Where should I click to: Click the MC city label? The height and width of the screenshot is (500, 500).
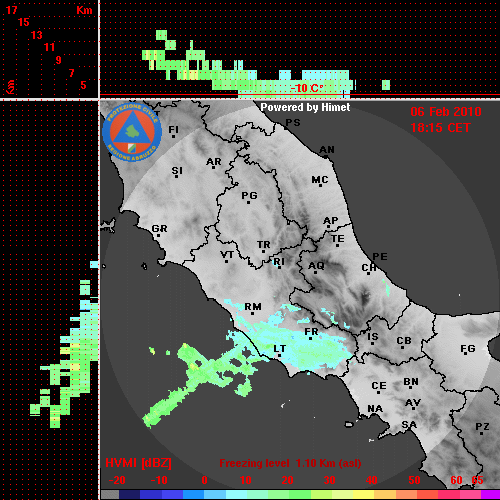(x=320, y=180)
